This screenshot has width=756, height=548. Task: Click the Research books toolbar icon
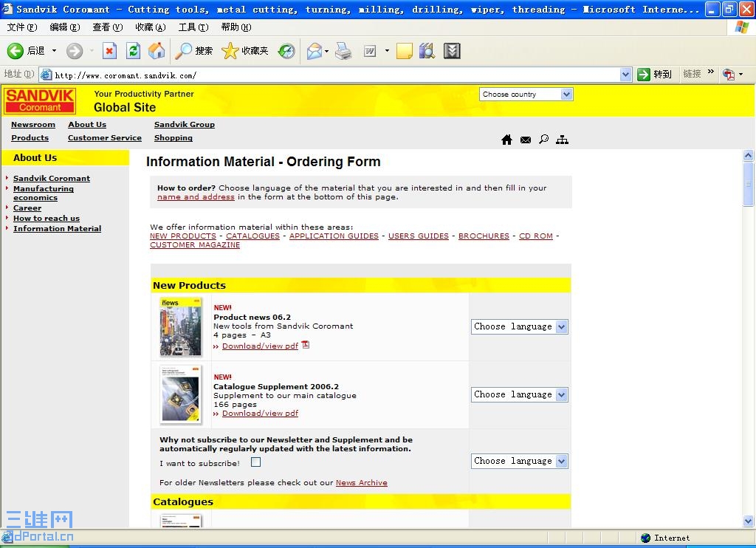tap(427, 51)
